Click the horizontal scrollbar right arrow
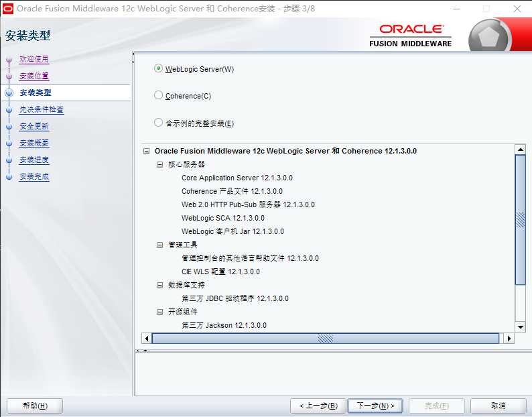 (509, 339)
